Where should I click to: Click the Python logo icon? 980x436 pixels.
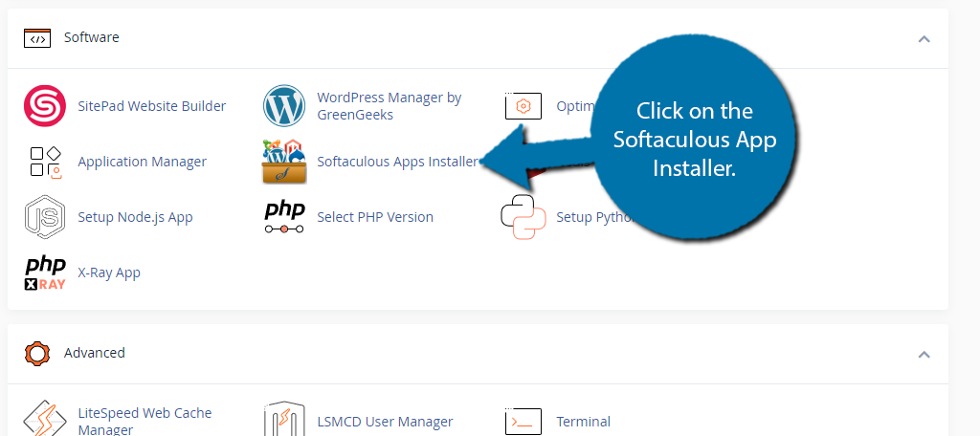tap(523, 217)
